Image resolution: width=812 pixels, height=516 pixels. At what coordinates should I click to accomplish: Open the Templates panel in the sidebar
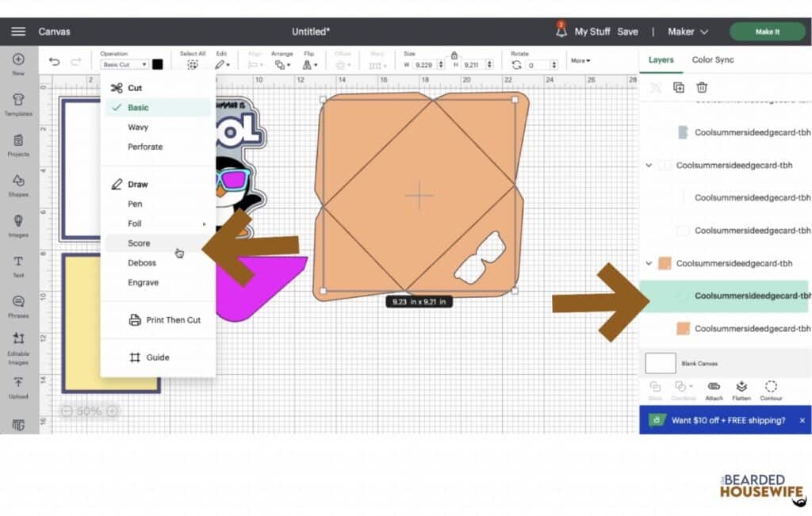pyautogui.click(x=18, y=103)
